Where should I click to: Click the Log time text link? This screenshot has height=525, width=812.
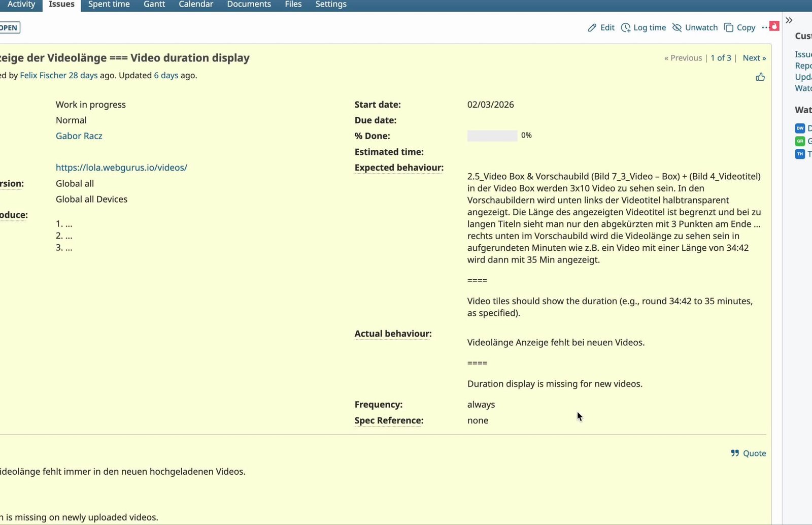(x=650, y=27)
